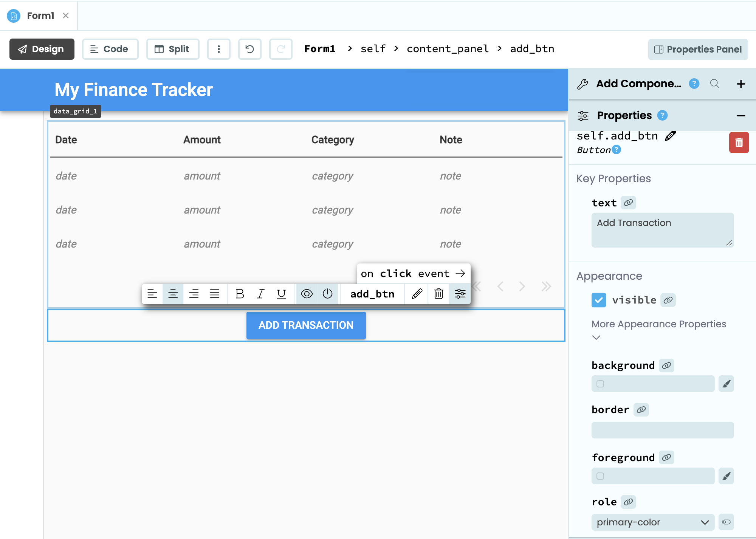
Task: Edit the Add Transaction text field
Action: point(663,230)
